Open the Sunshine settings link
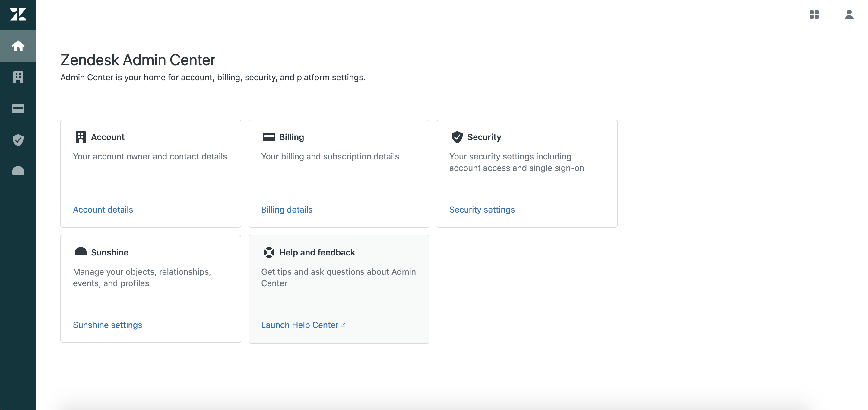868x410 pixels. [x=107, y=325]
